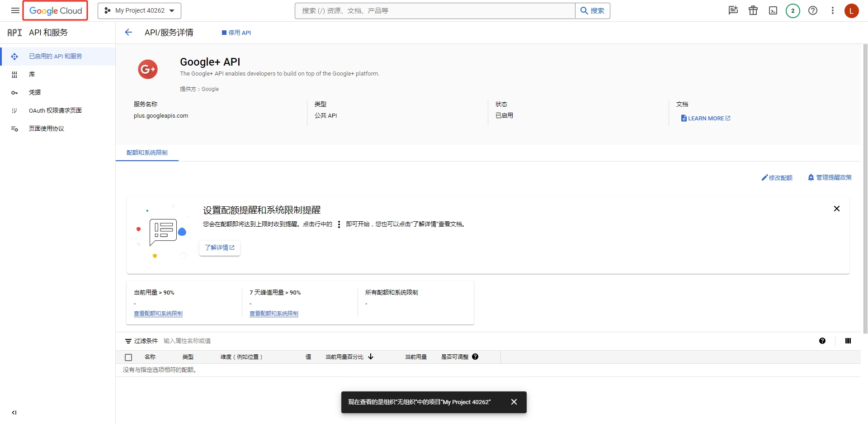Open the help question mark icon in the top bar

coord(813,10)
